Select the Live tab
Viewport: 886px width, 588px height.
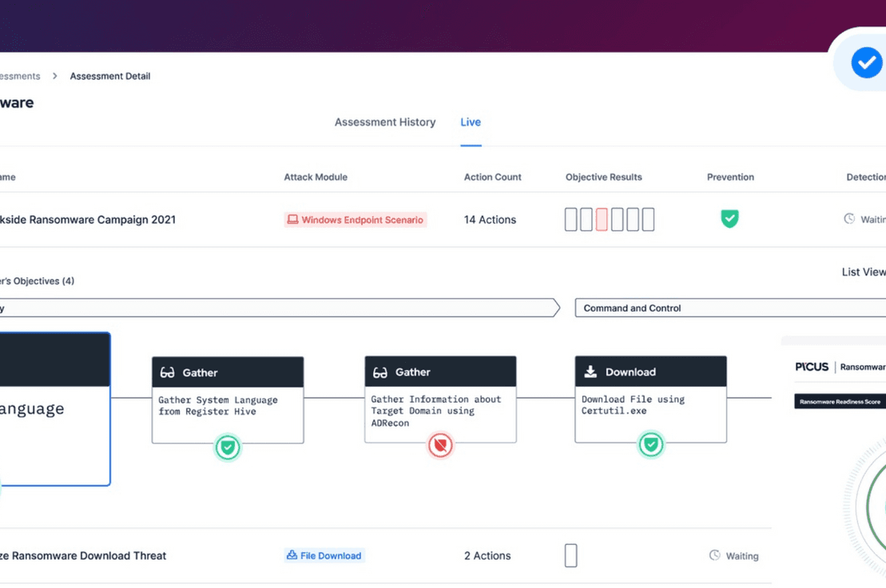coord(470,122)
